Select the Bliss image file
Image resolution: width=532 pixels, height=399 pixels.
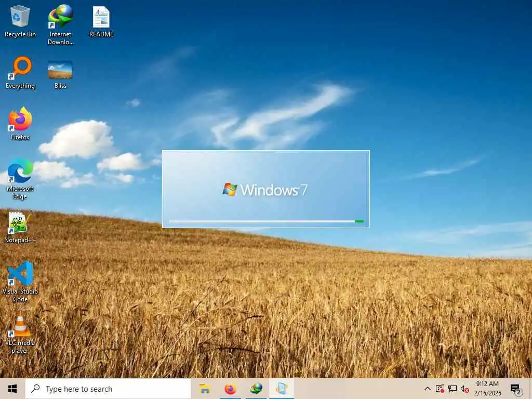[x=60, y=75]
